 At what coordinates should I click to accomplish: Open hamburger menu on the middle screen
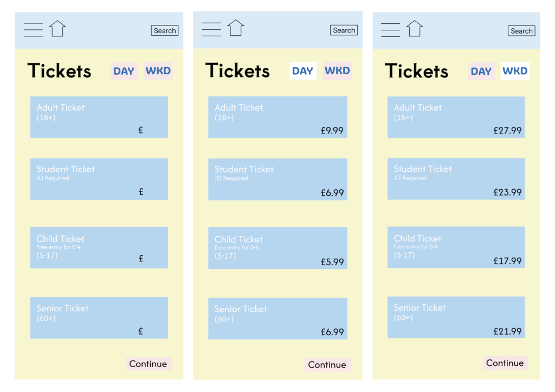tap(211, 29)
